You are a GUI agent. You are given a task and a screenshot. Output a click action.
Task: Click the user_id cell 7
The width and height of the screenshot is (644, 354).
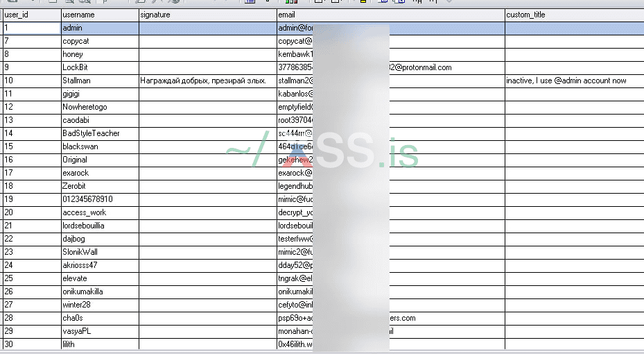tap(32, 41)
